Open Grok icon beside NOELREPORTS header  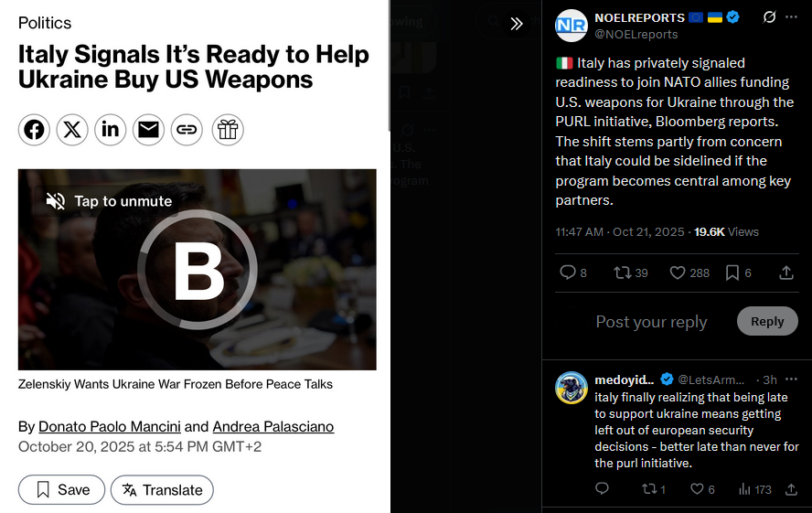click(770, 17)
